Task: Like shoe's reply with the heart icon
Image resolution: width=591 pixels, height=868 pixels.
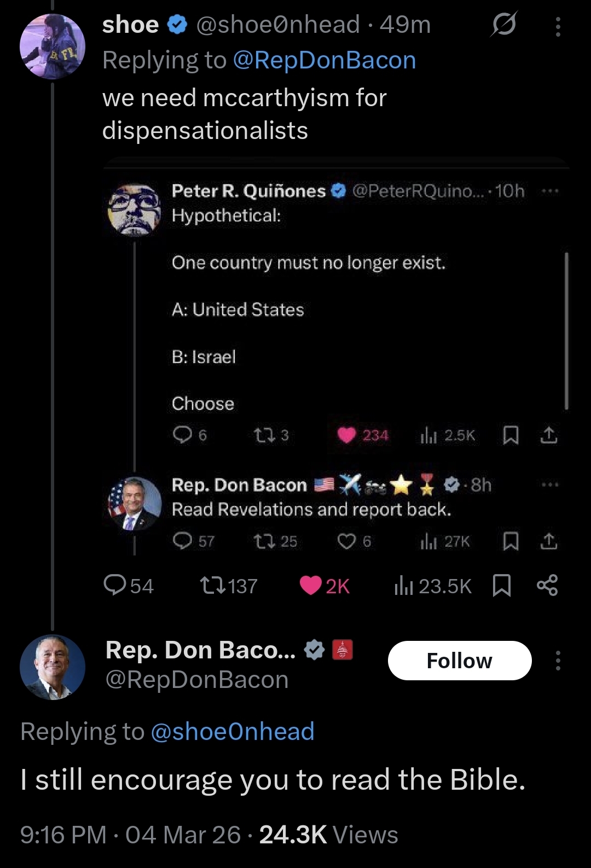Action: pyautogui.click(x=311, y=586)
